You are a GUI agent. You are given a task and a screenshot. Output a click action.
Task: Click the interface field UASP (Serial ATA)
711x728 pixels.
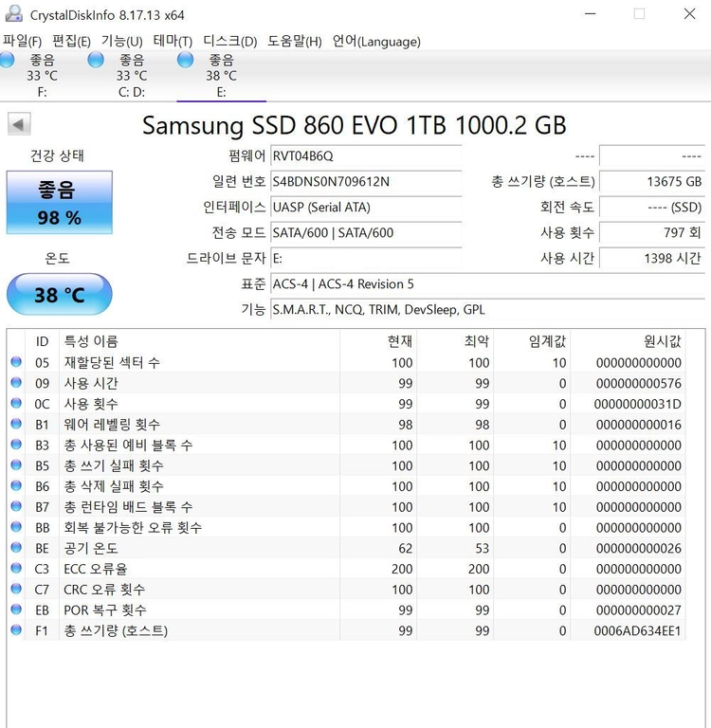(x=366, y=207)
